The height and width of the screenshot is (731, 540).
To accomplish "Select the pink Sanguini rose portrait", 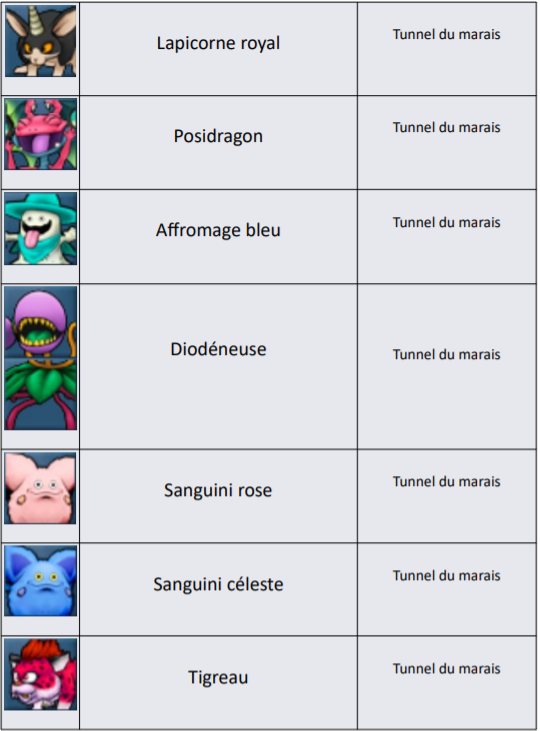I will point(41,488).
